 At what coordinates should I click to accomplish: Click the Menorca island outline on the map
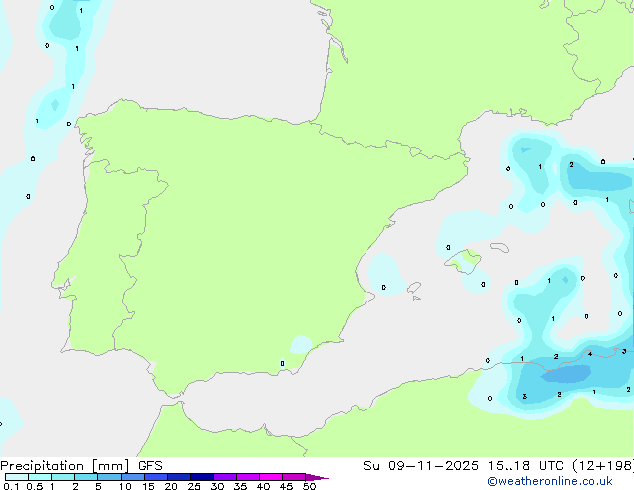[499, 247]
